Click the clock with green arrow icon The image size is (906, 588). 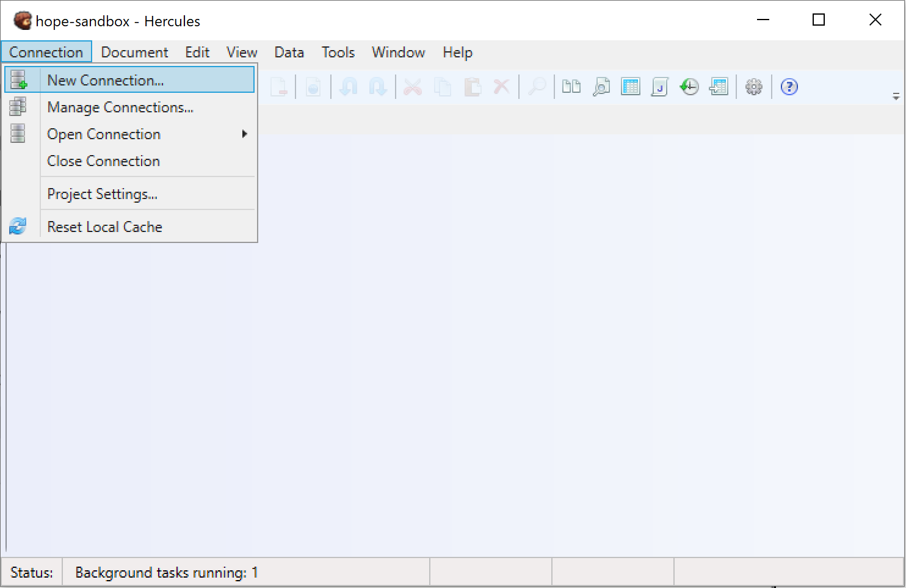tap(689, 87)
